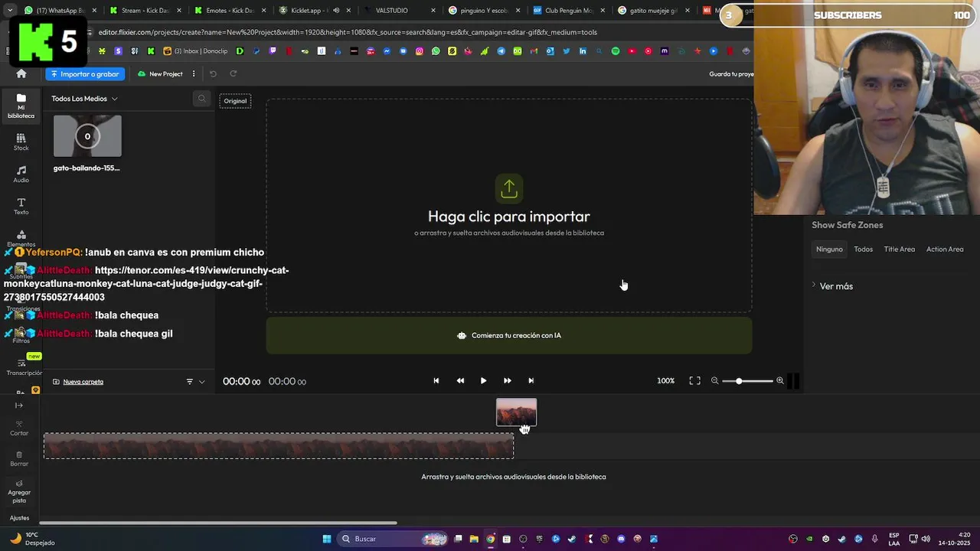Click Guarda tu proyecto button

731,73
